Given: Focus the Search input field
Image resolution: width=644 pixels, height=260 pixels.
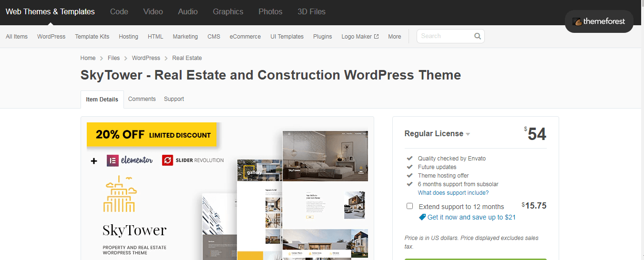Looking at the screenshot, I should (446, 36).
